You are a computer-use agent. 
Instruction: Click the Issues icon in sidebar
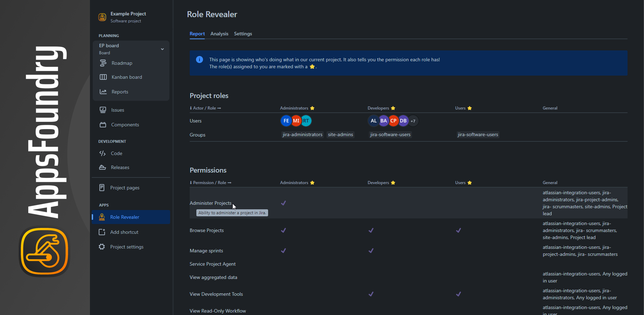click(103, 110)
